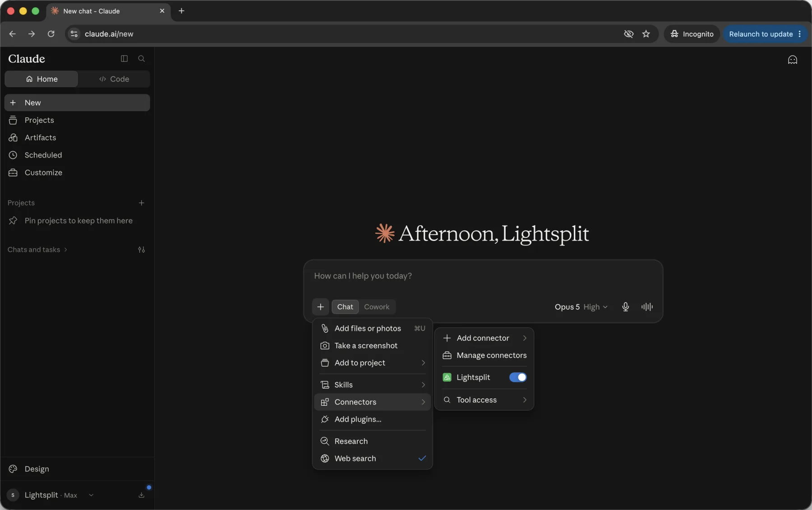Open the Opus 5 High model dropdown
Image resolution: width=812 pixels, height=510 pixels.
(x=581, y=307)
